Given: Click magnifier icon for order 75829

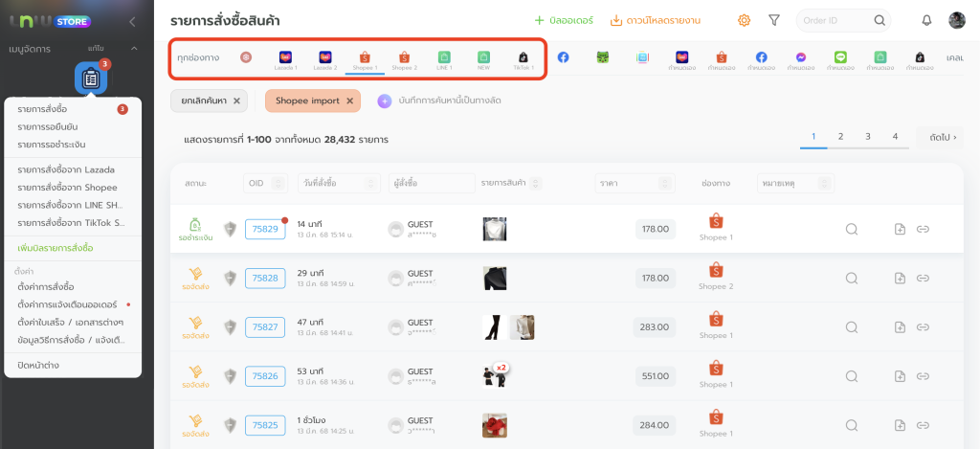Looking at the screenshot, I should 851,229.
